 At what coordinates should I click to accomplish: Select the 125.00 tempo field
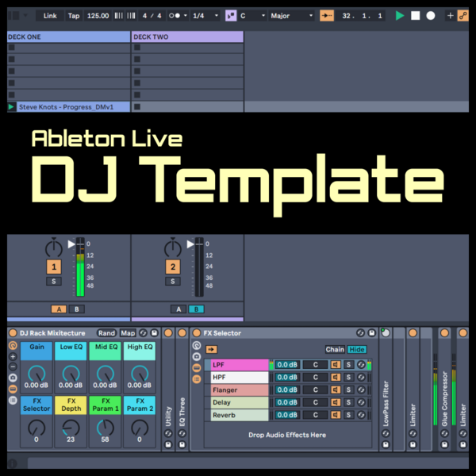click(98, 16)
